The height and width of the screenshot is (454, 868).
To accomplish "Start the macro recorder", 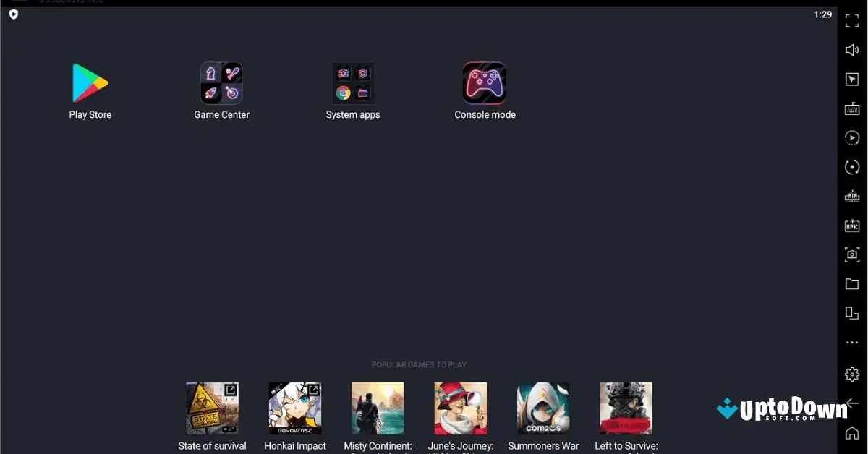I will tap(852, 137).
